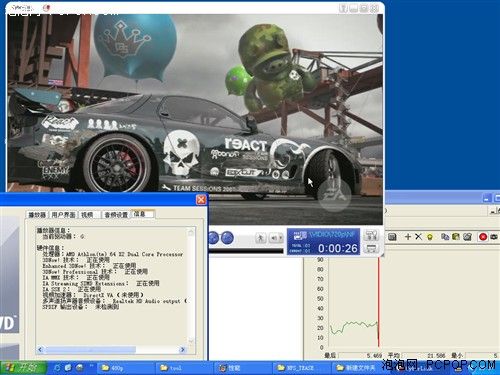Viewport: 500px width, 375px height.
Task: Click the paste counter list icon
Action: [x=456, y=236]
